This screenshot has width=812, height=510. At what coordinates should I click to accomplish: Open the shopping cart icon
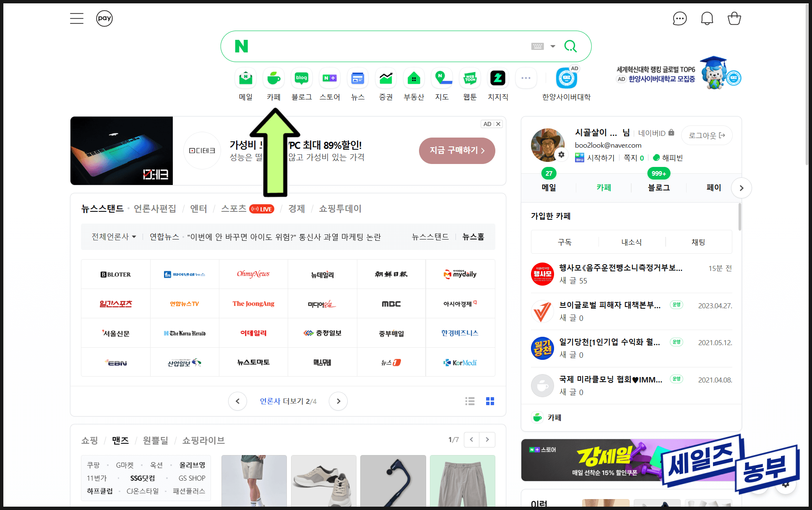pyautogui.click(x=734, y=18)
